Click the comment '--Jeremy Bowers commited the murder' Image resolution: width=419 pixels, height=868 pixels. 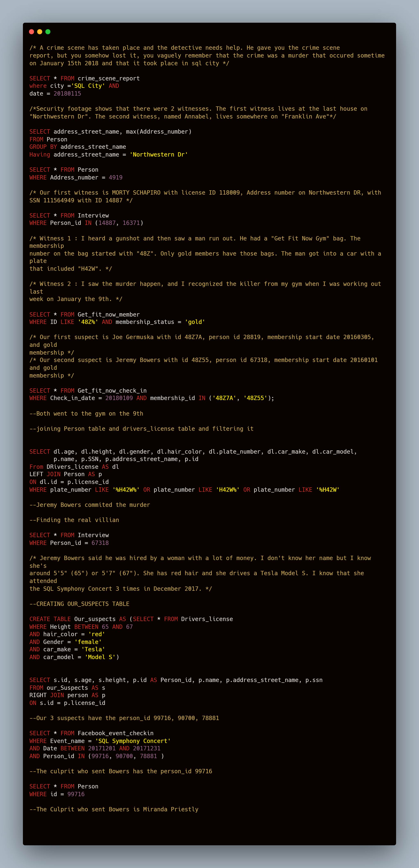(x=90, y=505)
